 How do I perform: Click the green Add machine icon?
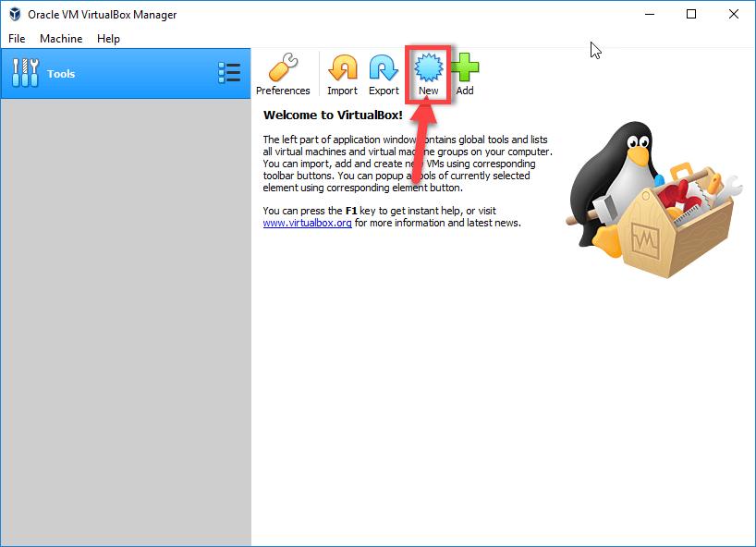[464, 69]
